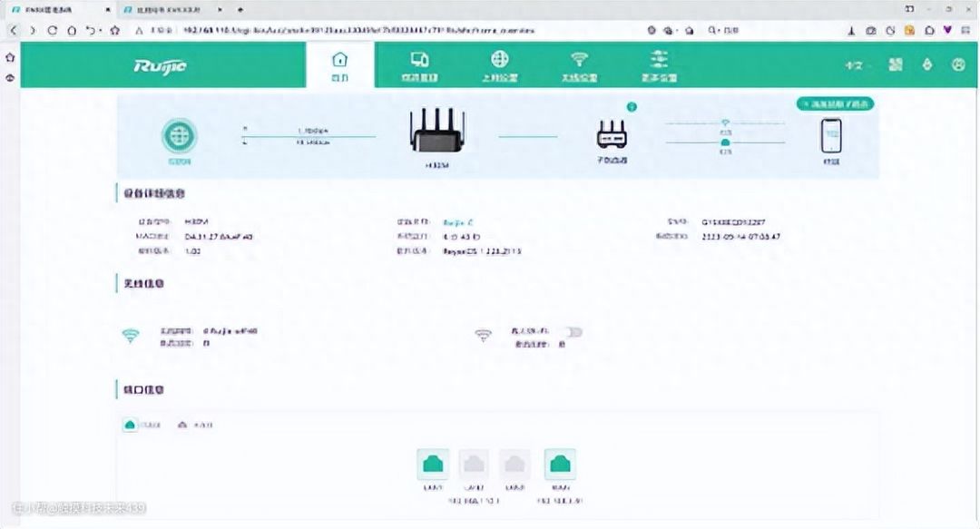Click the sub-router device icon
Image resolution: width=980 pixels, height=529 pixels.
pyautogui.click(x=612, y=136)
